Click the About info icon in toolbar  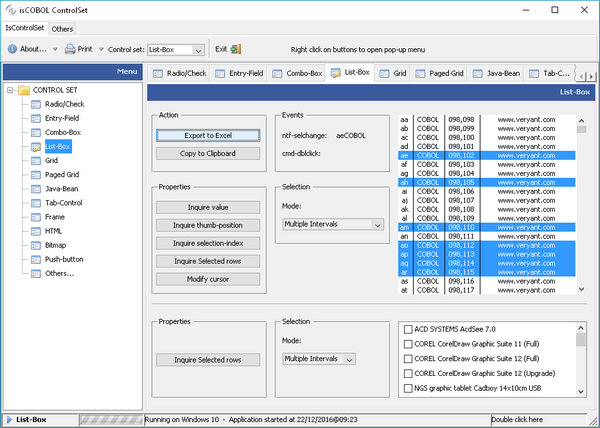pyautogui.click(x=12, y=48)
